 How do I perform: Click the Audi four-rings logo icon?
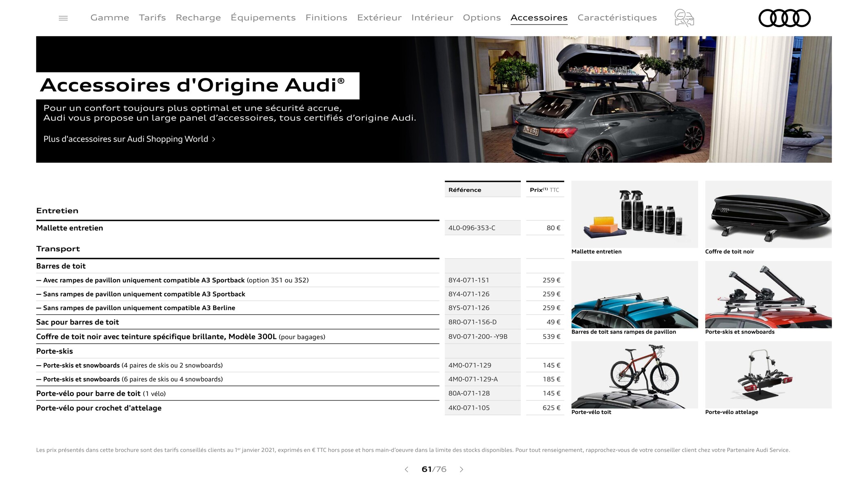point(785,18)
